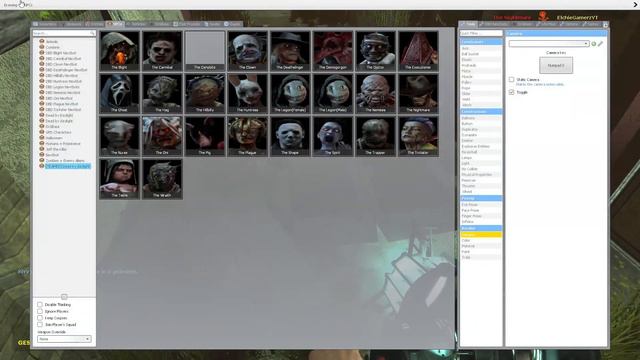
Task: Collapse the Construction tool category
Action: point(481,111)
